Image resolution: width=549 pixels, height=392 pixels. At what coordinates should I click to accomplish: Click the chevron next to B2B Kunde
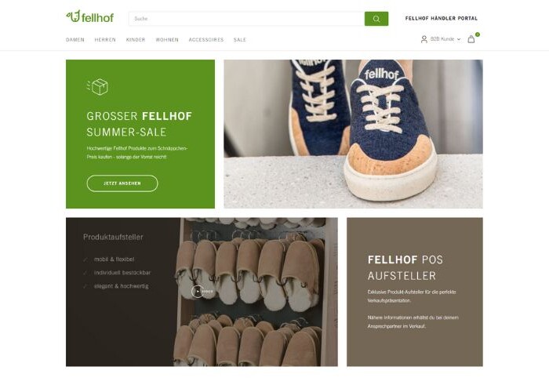coord(459,39)
